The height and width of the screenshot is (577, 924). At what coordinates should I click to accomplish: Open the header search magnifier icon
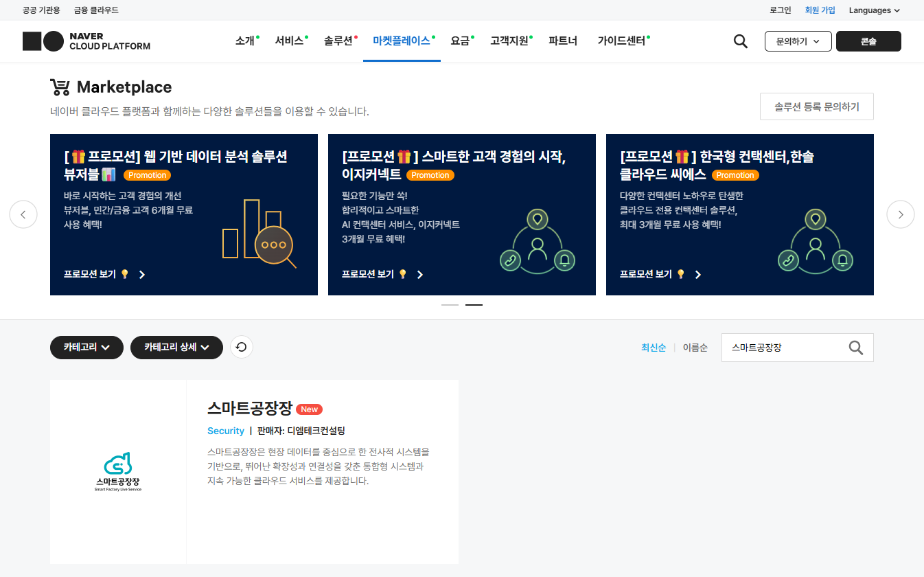coord(740,41)
